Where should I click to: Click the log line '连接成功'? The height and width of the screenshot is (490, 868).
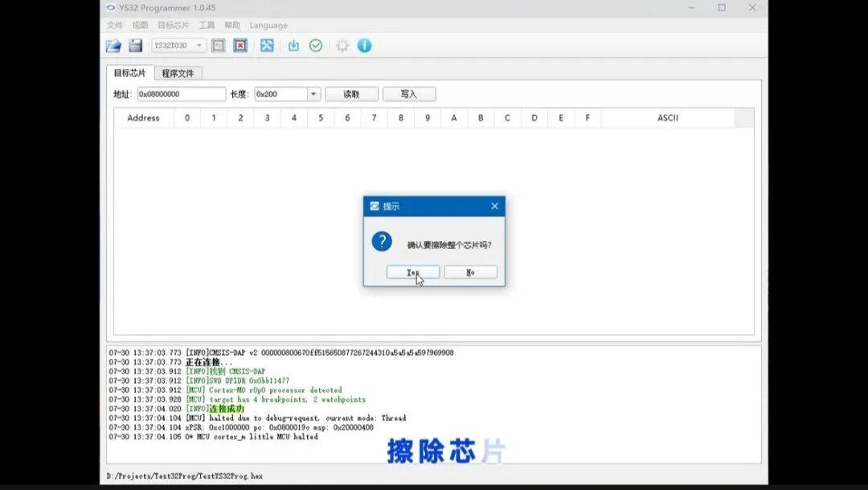(227, 409)
